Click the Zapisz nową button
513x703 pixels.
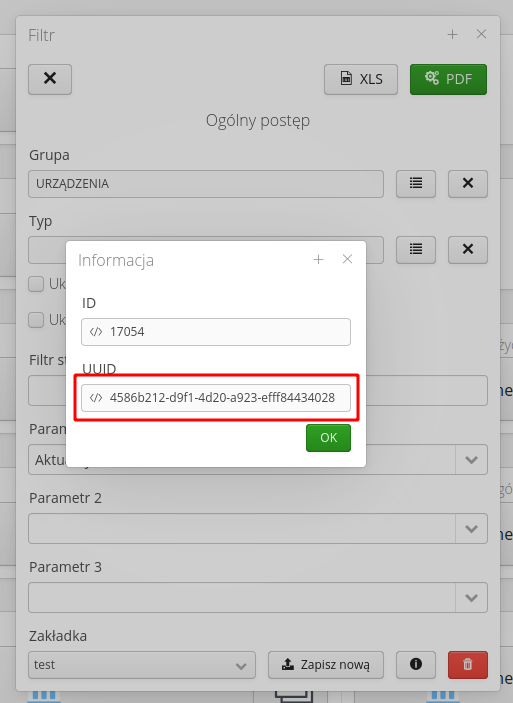click(326, 665)
